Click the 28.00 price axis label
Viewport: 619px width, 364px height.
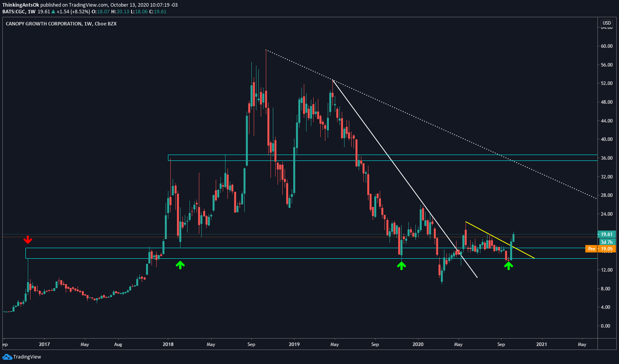607,195
